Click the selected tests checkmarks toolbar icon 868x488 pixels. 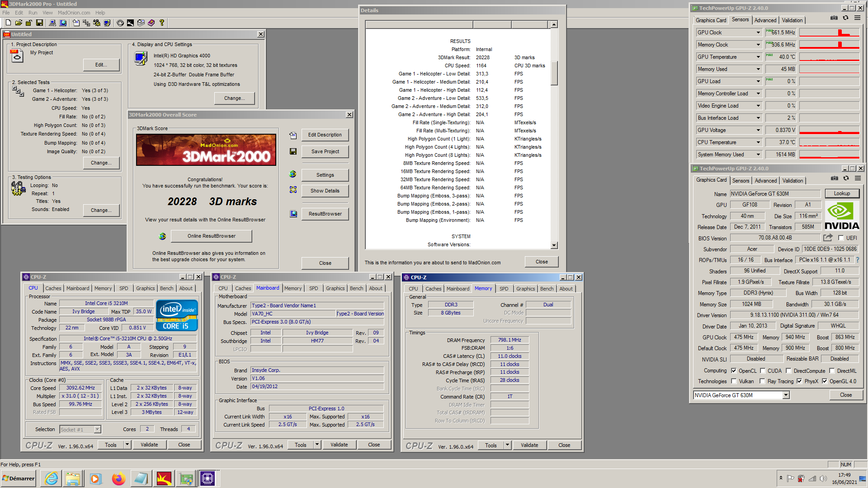point(86,23)
